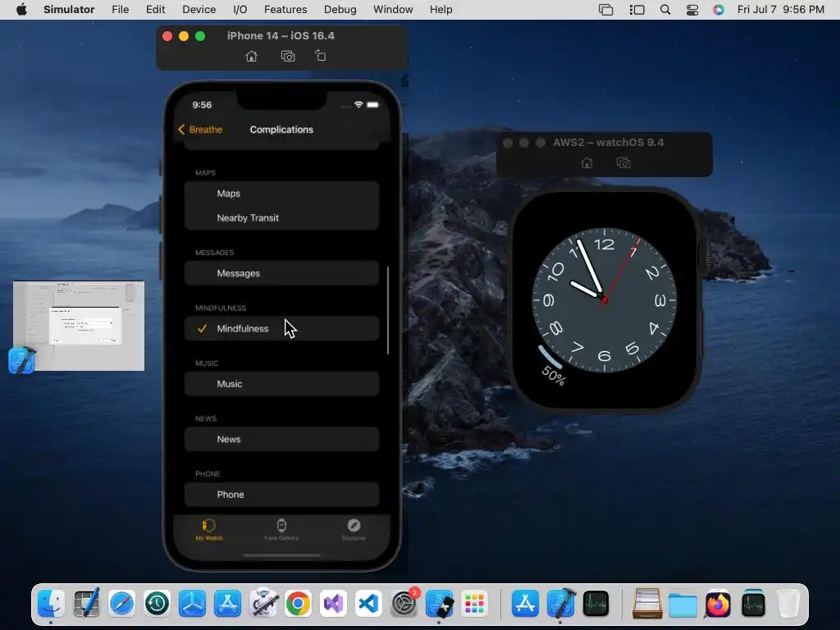Click the Wi-Fi indicator in the iPhone status bar
The width and height of the screenshot is (840, 630).
358,104
